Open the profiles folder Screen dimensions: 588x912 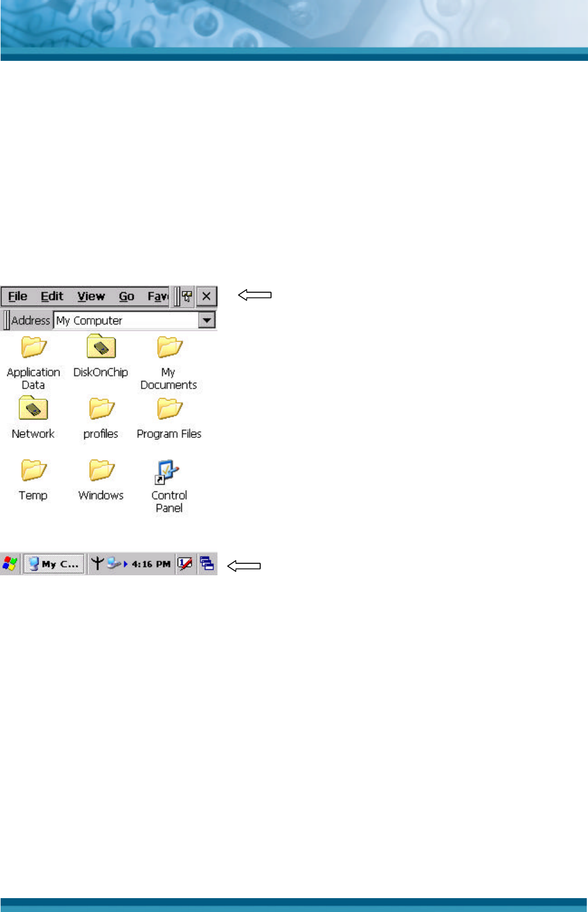point(101,418)
